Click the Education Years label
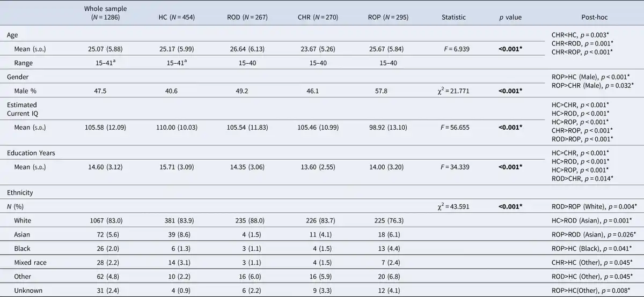Image resolution: width=644 pixels, height=297 pixels. point(31,153)
